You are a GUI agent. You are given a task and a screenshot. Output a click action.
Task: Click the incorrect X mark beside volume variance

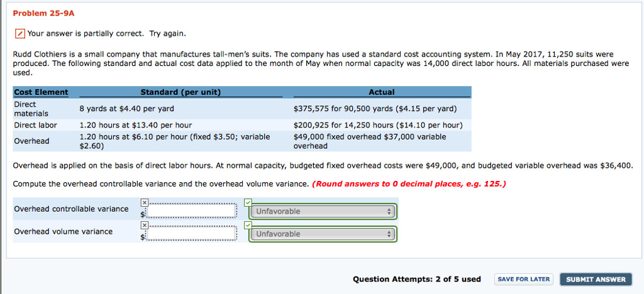point(144,225)
